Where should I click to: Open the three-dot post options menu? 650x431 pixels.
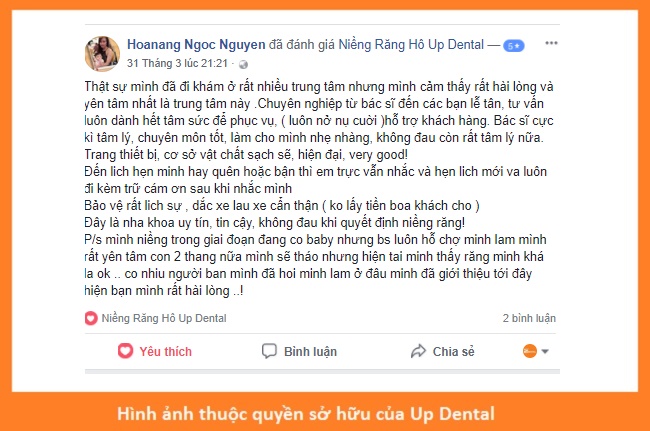[551, 43]
